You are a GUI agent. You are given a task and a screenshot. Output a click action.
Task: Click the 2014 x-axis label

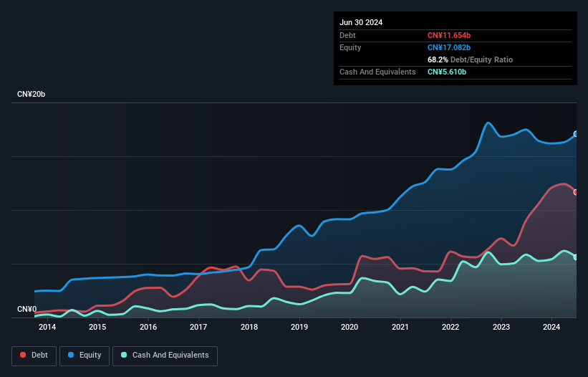(x=47, y=327)
